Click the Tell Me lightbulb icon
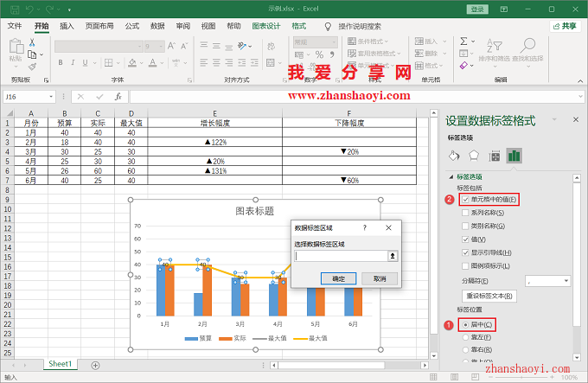This screenshot has height=383, width=588. 328,26
